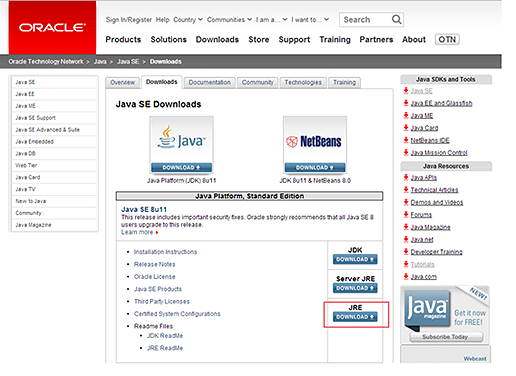
Task: Expand the Country dropdown
Action: [188, 20]
